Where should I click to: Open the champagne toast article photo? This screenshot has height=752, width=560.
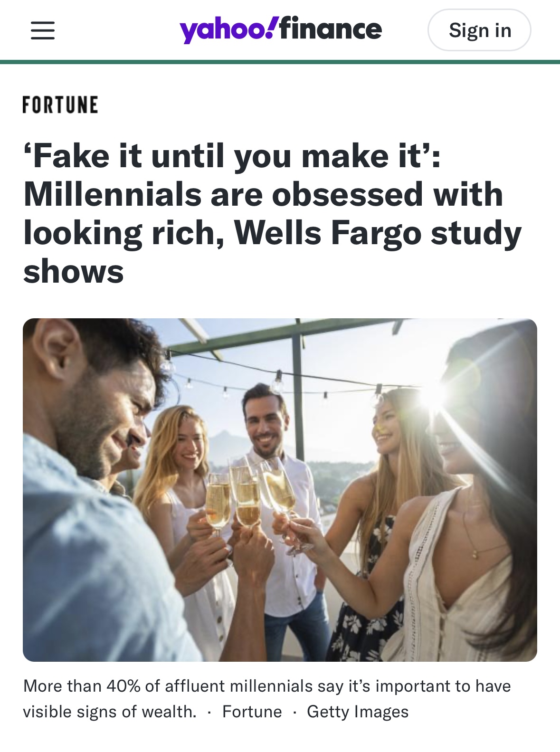280,490
